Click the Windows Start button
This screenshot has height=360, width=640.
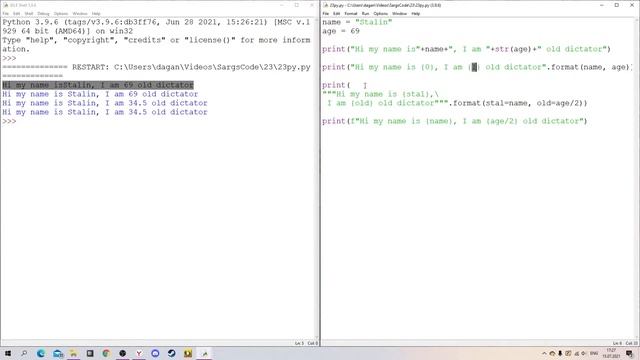pyautogui.click(x=8, y=353)
